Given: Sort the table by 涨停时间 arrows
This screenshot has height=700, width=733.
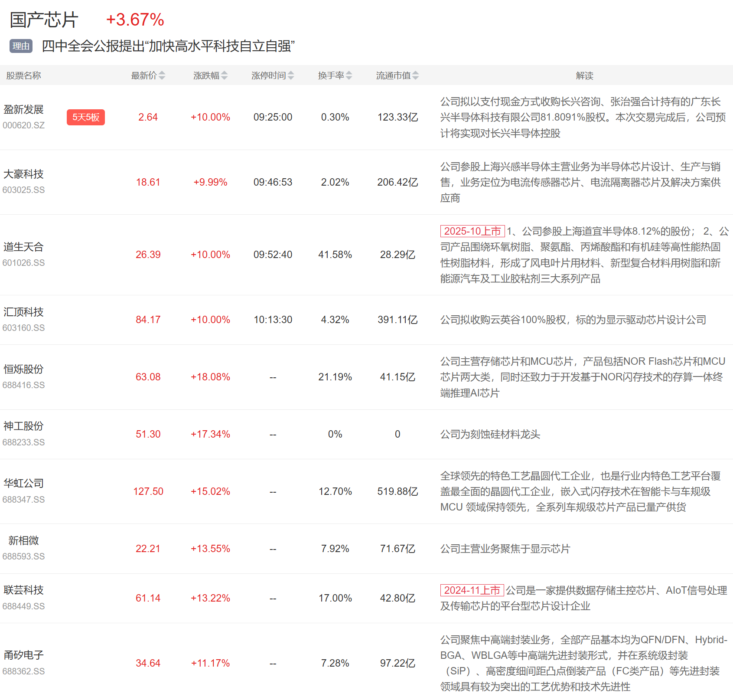Looking at the screenshot, I should coord(290,75).
